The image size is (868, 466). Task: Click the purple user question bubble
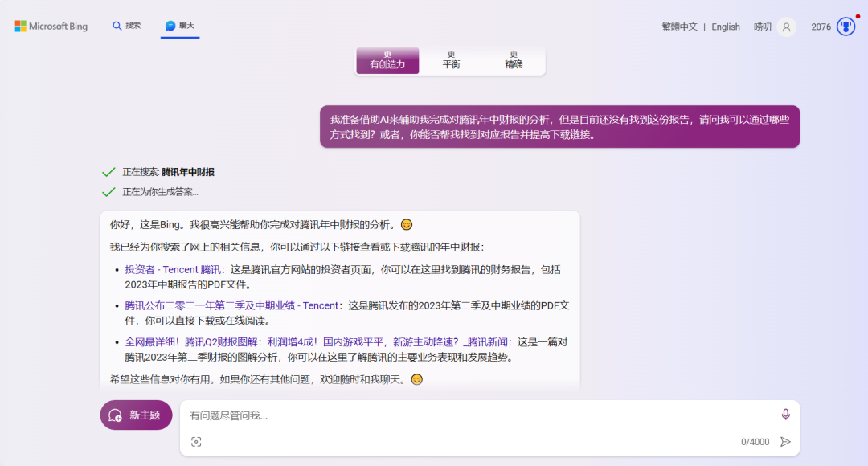(559, 127)
